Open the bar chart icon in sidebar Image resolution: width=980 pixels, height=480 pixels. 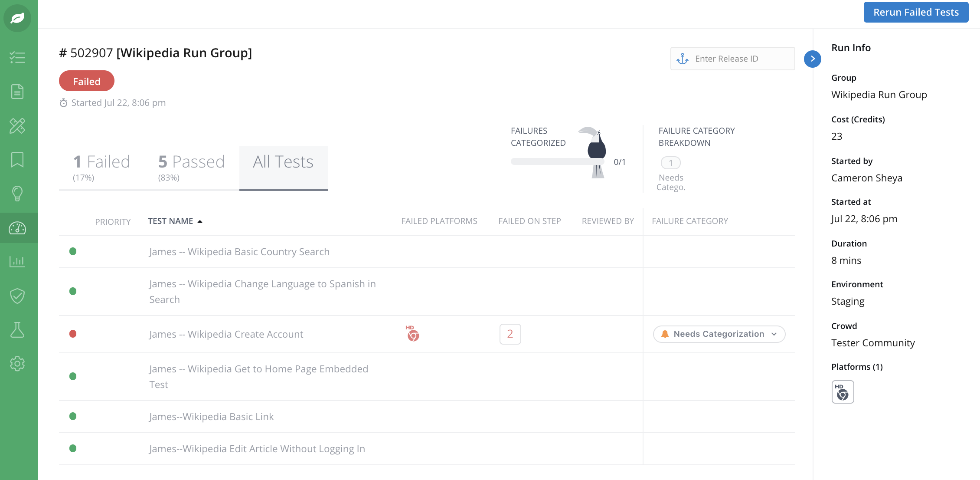(x=17, y=261)
